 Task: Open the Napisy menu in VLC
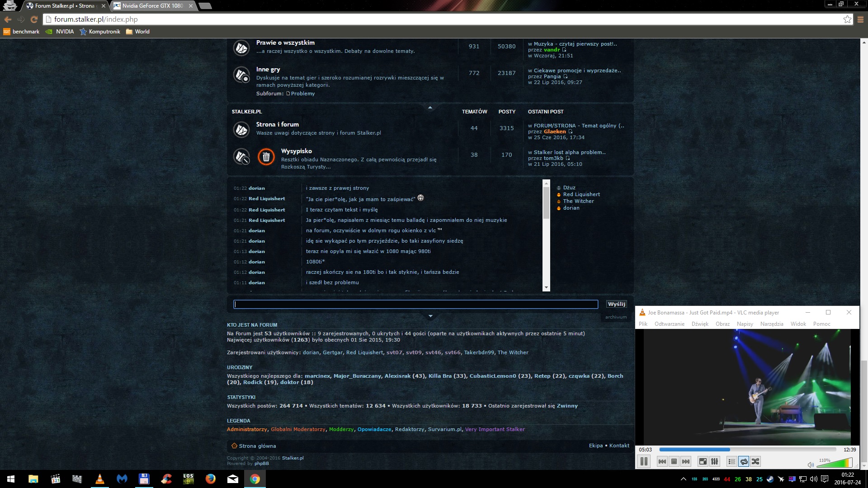pos(745,324)
